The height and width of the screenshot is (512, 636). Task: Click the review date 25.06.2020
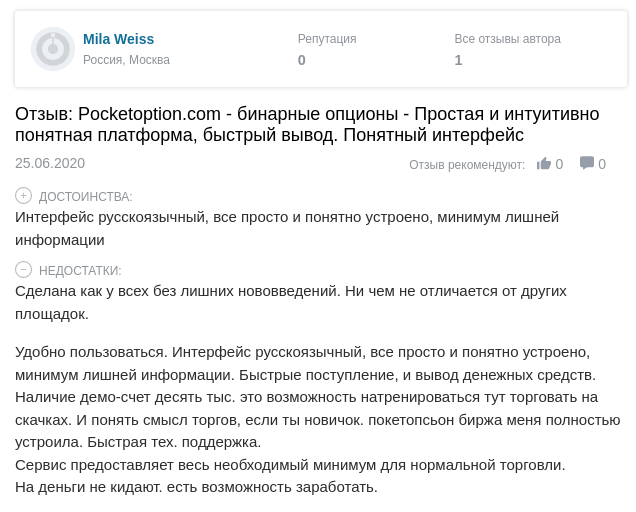pyautogui.click(x=50, y=163)
